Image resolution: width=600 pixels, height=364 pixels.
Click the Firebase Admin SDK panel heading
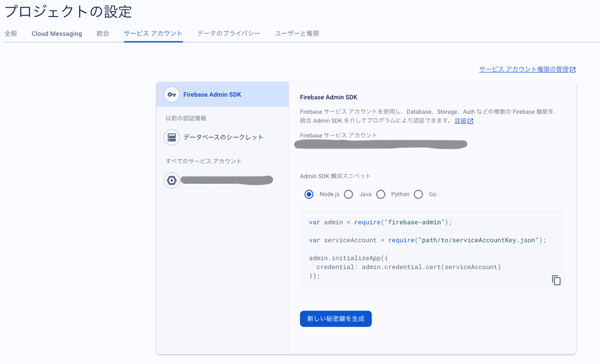tap(328, 97)
